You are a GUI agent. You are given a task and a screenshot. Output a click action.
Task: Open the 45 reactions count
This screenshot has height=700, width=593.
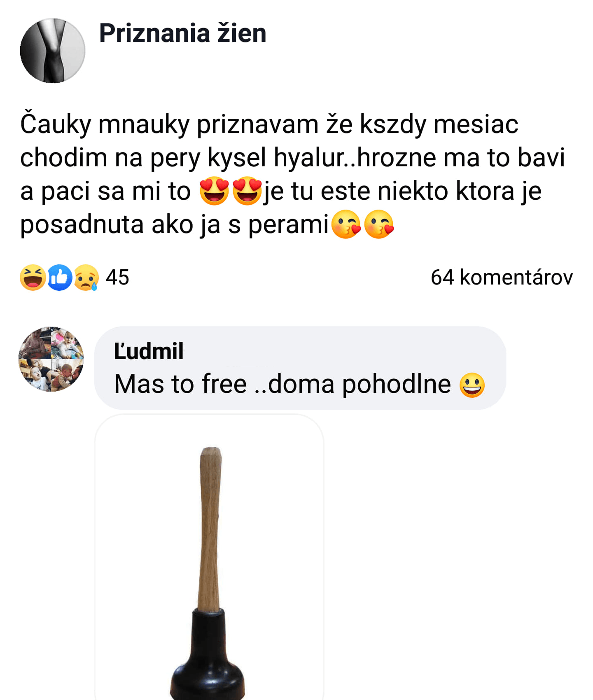117,277
